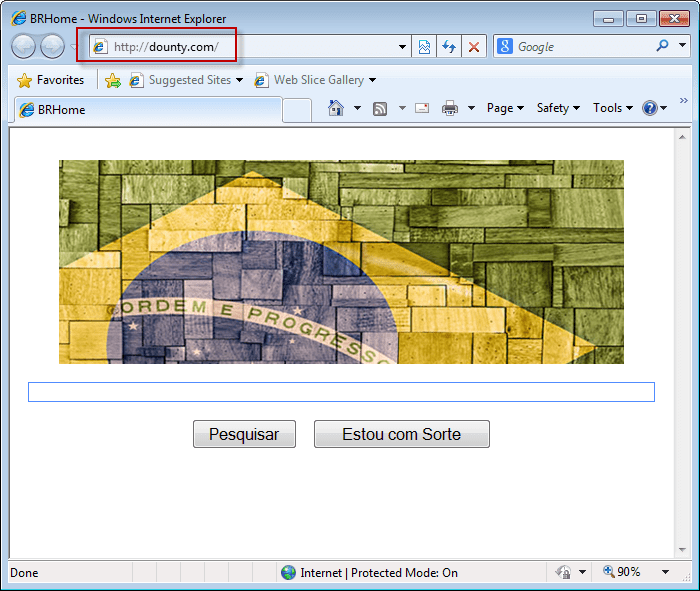Toggle Compatibility View broken-page icon
The height and width of the screenshot is (591, 700).
(424, 46)
